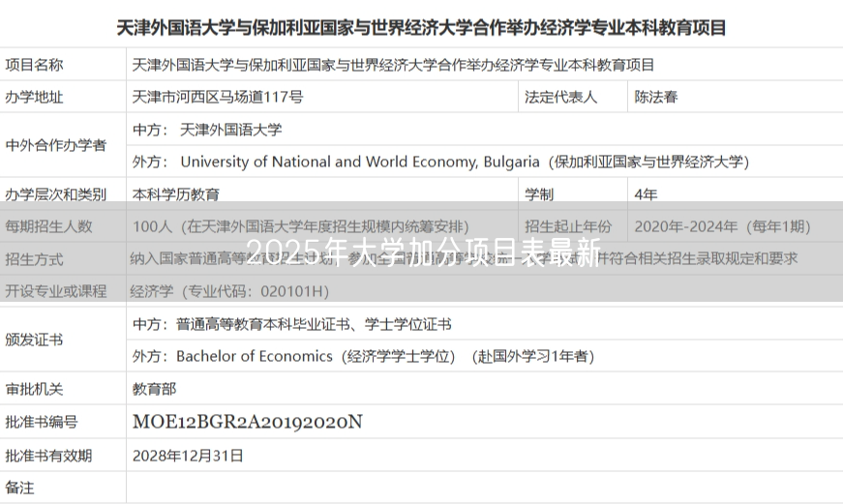This screenshot has width=843, height=504.
Task: Click the 中外合作办学者 label cell
Action: [56, 145]
